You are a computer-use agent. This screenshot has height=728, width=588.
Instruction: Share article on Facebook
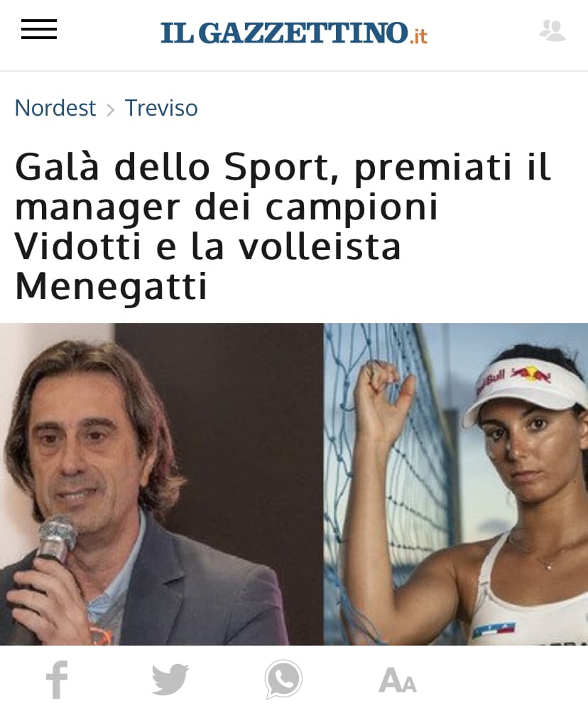(x=58, y=679)
